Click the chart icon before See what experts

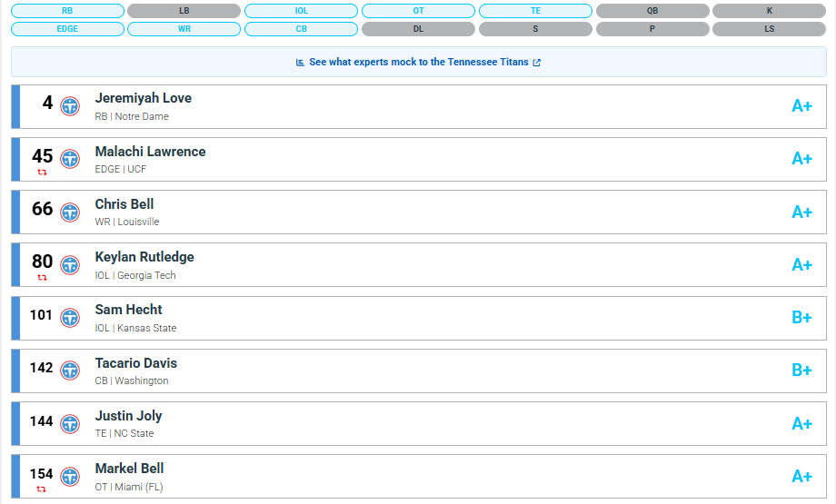click(x=300, y=63)
